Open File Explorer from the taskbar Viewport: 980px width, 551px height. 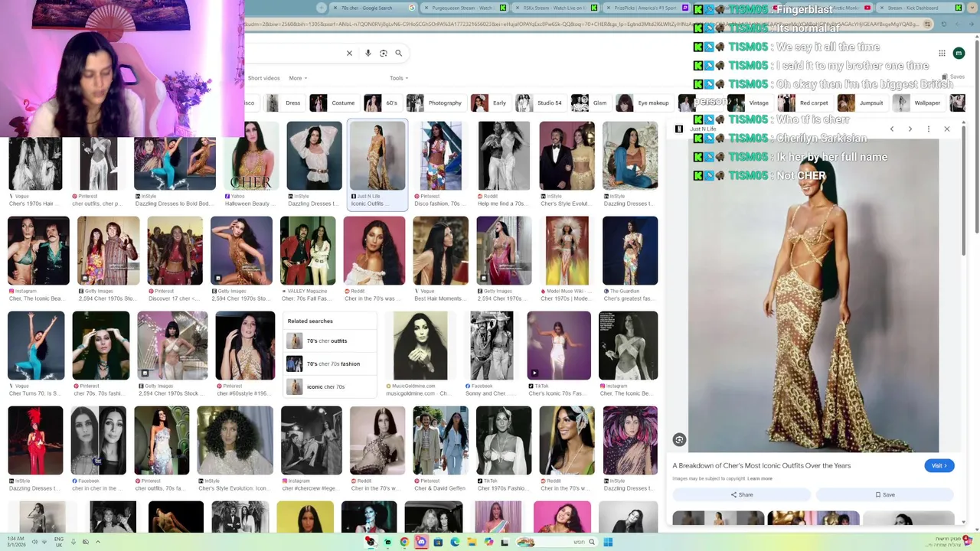[x=472, y=542]
